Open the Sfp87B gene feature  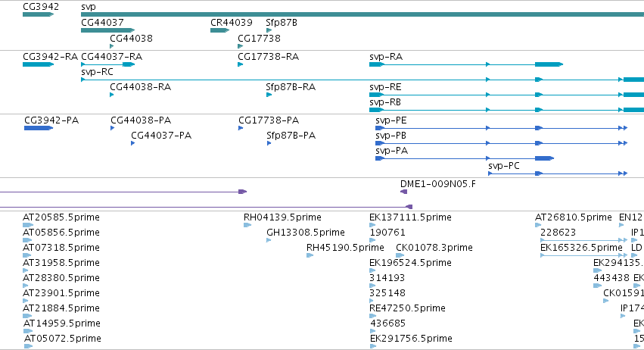[x=269, y=30]
